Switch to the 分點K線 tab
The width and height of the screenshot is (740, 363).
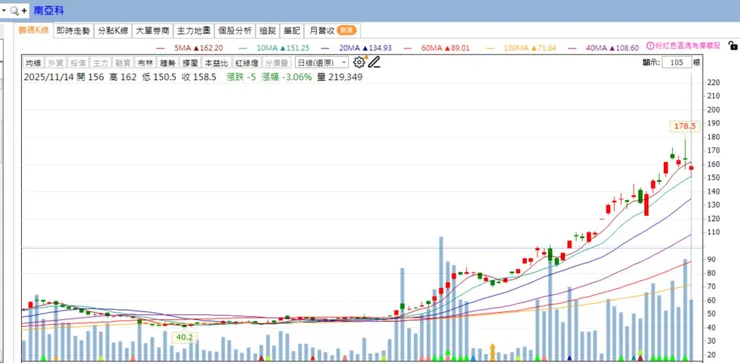coord(112,31)
